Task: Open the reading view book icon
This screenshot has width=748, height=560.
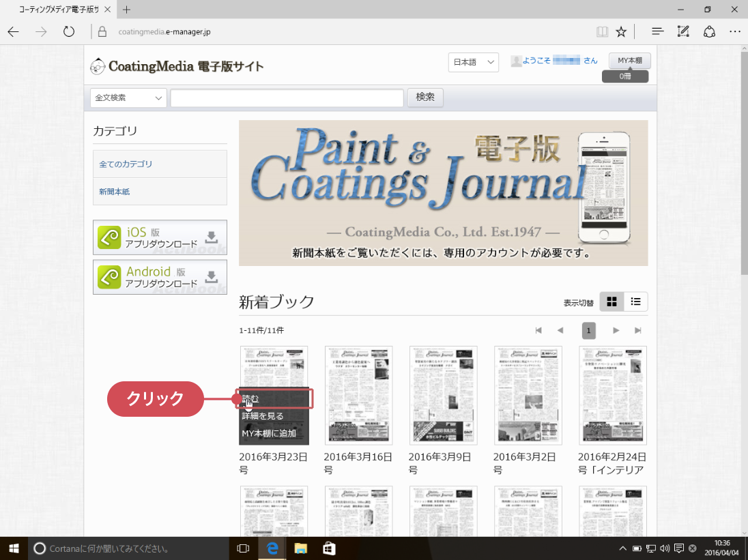Action: [602, 31]
